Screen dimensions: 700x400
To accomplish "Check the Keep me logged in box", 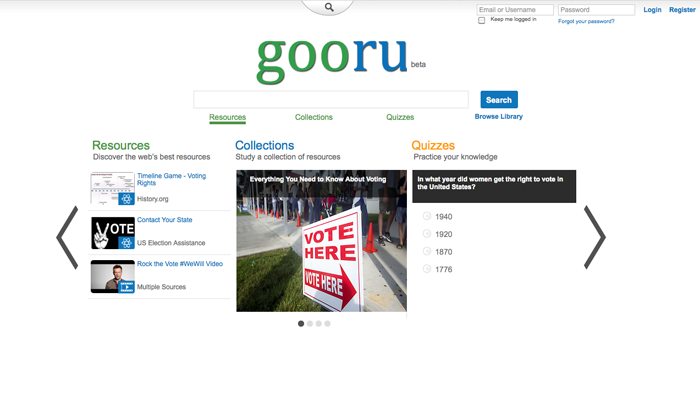I will click(x=482, y=20).
